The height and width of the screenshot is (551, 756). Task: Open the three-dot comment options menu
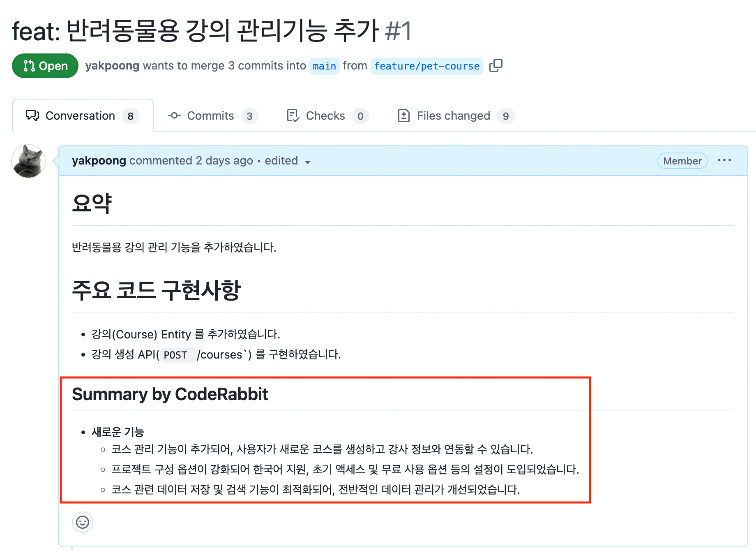(724, 160)
